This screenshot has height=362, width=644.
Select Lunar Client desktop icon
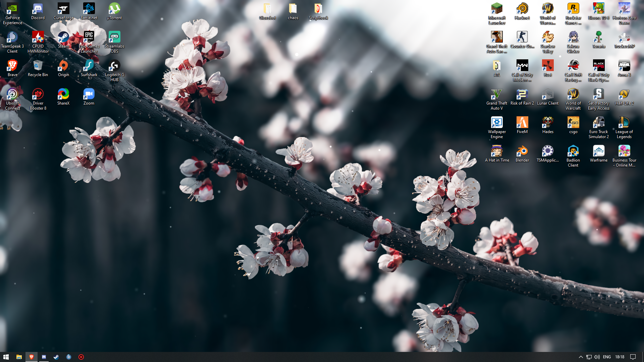tap(548, 97)
